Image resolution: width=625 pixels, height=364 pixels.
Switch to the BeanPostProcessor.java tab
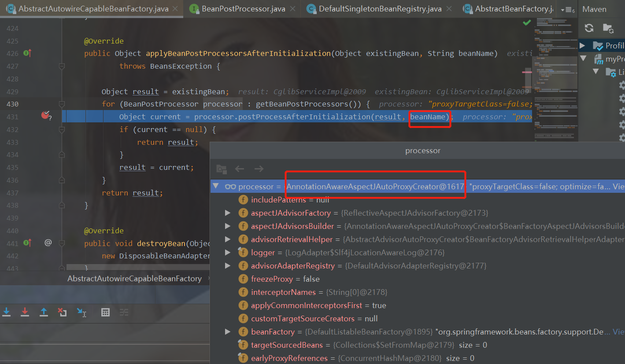[243, 9]
